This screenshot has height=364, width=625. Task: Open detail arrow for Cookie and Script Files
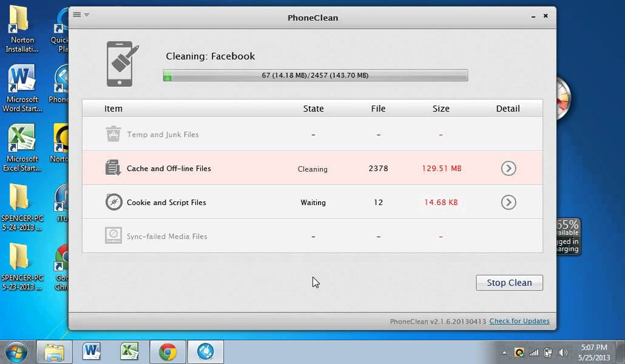tap(508, 202)
